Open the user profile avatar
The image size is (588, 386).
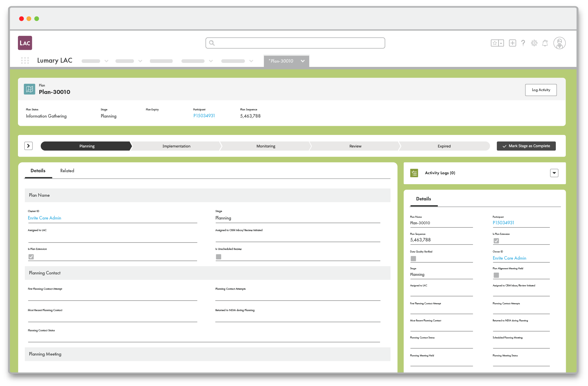point(559,43)
